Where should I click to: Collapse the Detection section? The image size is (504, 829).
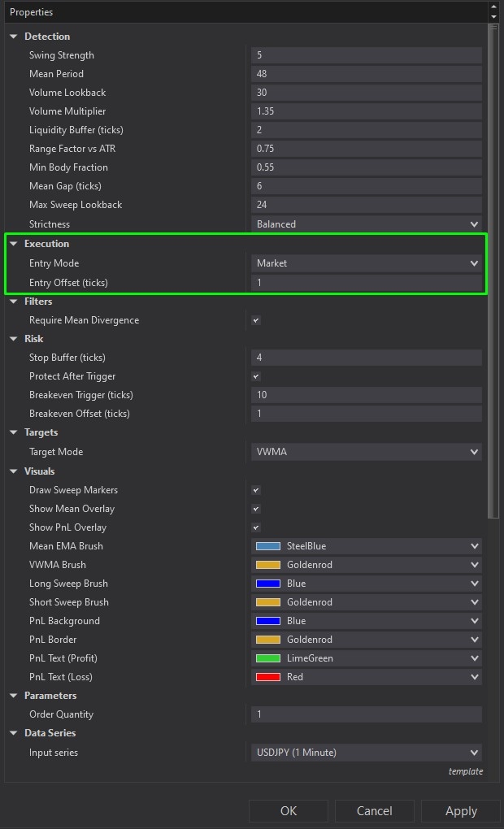point(13,36)
